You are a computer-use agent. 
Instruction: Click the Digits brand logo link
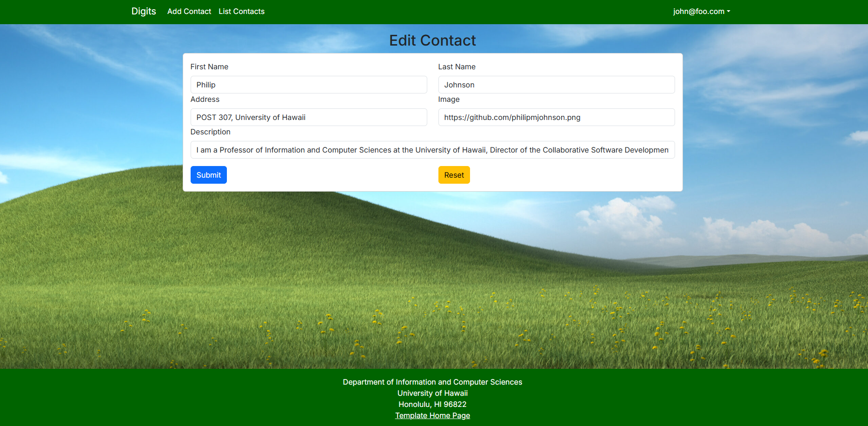143,11
